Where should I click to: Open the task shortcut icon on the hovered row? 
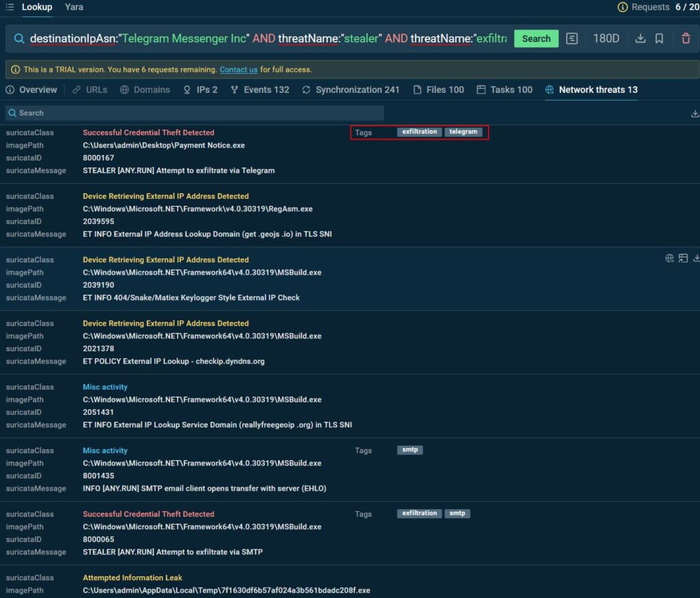683,258
